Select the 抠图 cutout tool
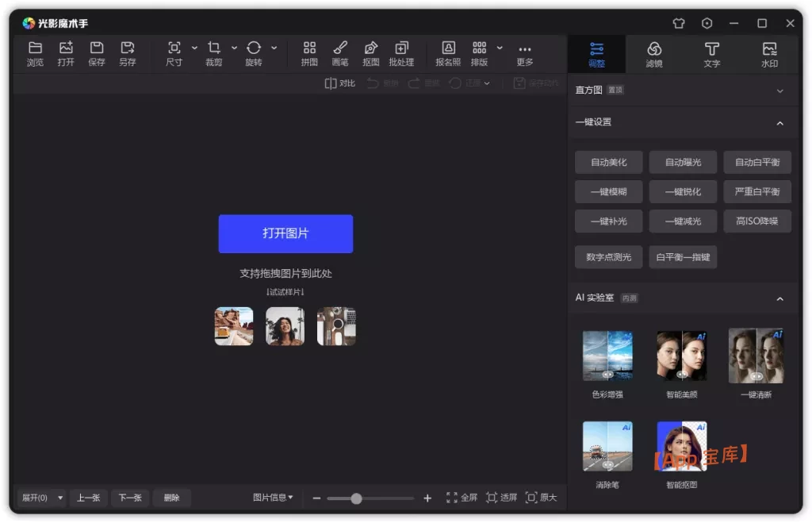The height and width of the screenshot is (523, 812). click(370, 53)
